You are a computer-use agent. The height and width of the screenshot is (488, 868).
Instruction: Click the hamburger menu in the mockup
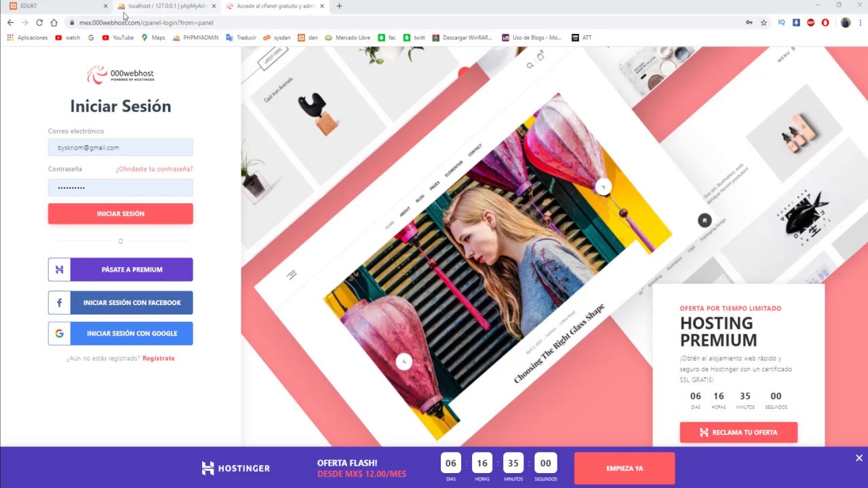(292, 274)
